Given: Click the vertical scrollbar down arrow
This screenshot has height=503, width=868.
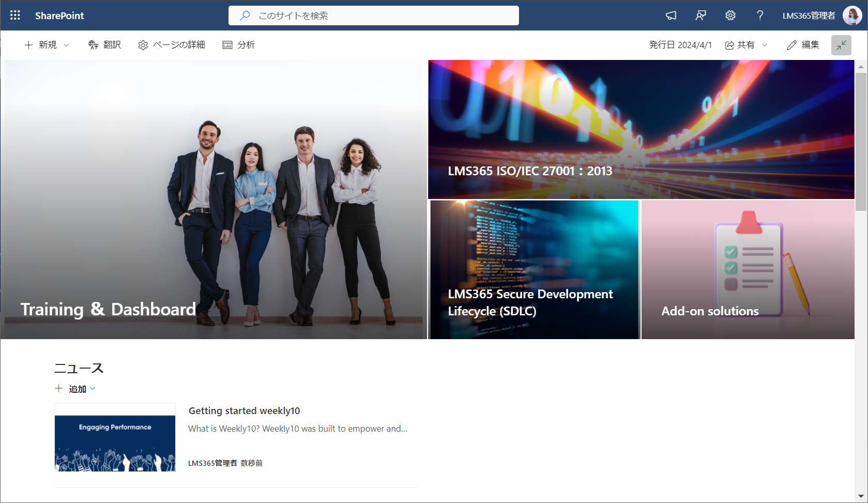Looking at the screenshot, I should [x=861, y=497].
